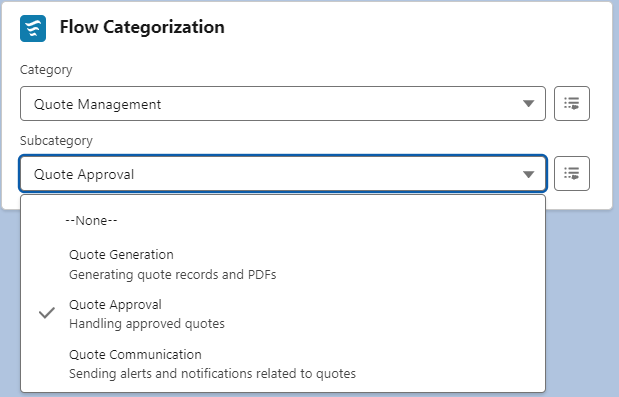The width and height of the screenshot is (619, 397).
Task: Select the Quote Approval option
Action: pyautogui.click(x=283, y=314)
